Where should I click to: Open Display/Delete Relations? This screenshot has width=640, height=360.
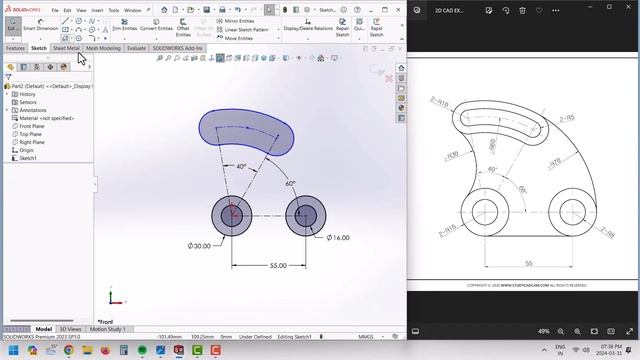(x=308, y=25)
